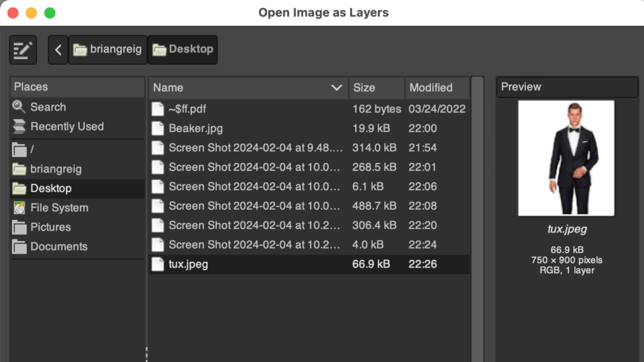Click the Documents folder icon in Places
The image size is (644, 362).
(19, 247)
